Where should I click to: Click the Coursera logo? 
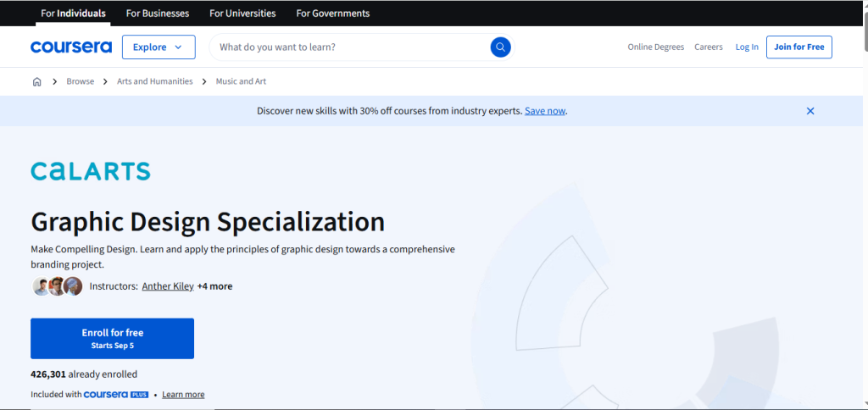coord(71,47)
